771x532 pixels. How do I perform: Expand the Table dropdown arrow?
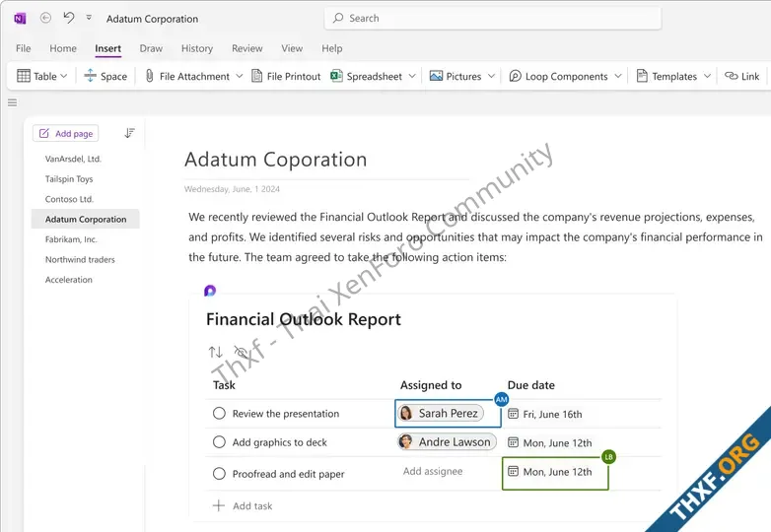point(64,76)
